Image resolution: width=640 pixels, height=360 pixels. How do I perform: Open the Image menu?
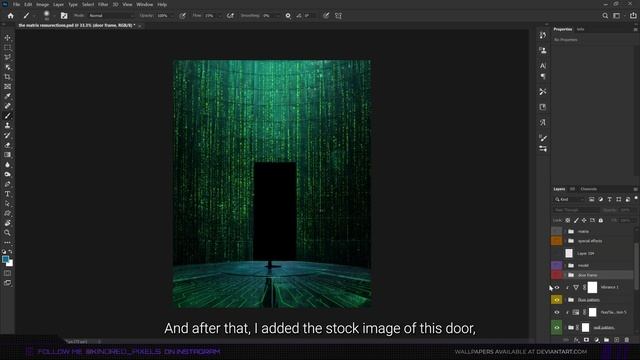pos(42,4)
